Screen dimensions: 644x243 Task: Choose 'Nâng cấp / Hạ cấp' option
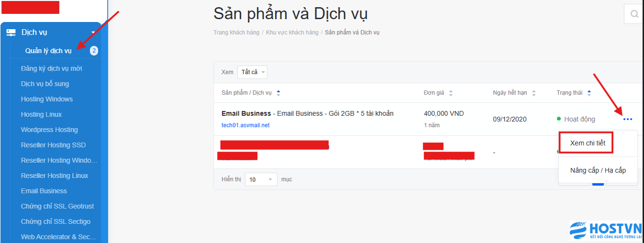click(x=598, y=170)
